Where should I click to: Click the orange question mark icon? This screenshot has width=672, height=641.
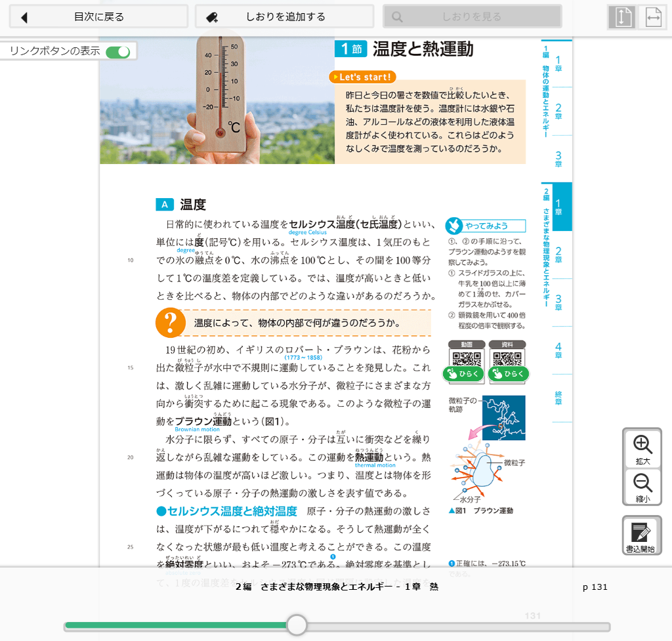pyautogui.click(x=171, y=323)
